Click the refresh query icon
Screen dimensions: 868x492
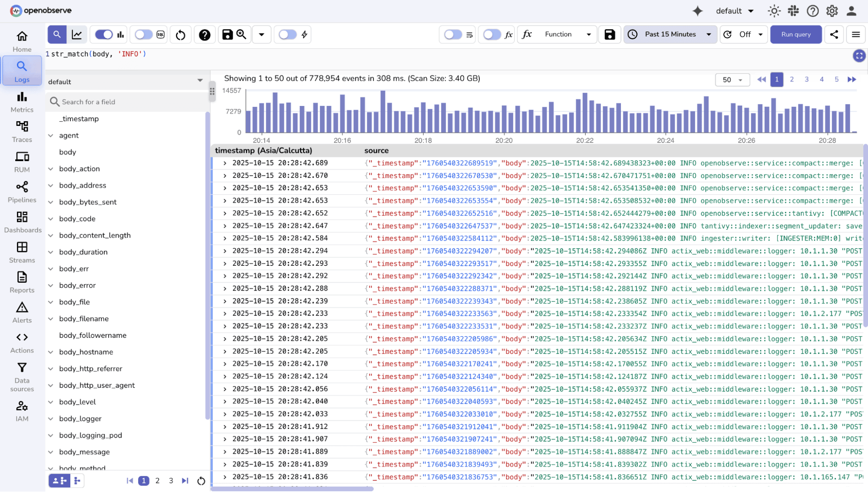point(180,34)
